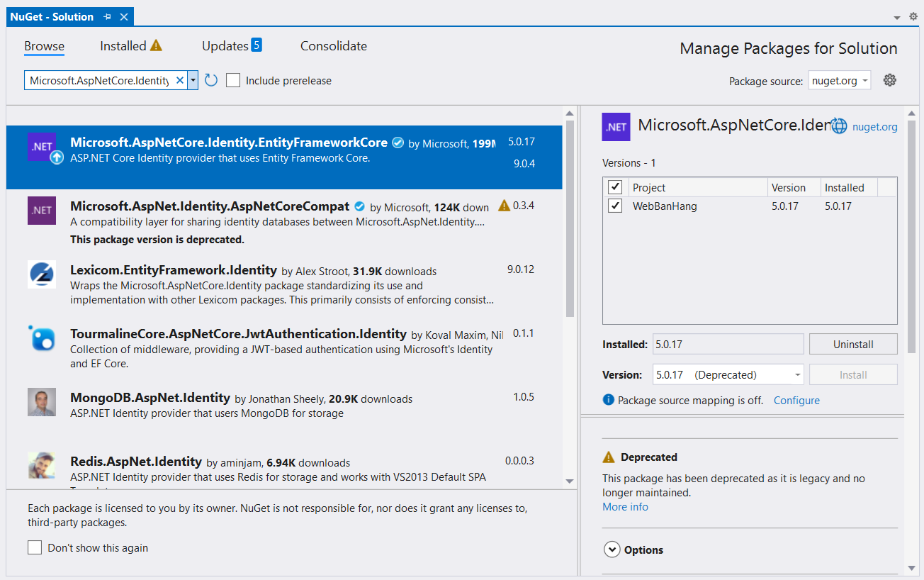
Task: Open the Version dropdown 5.0.17 (Deprecated)
Action: click(x=728, y=374)
